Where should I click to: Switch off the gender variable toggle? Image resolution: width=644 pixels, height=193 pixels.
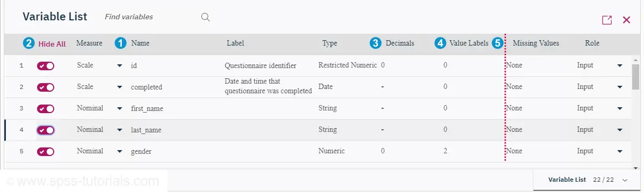(x=46, y=151)
